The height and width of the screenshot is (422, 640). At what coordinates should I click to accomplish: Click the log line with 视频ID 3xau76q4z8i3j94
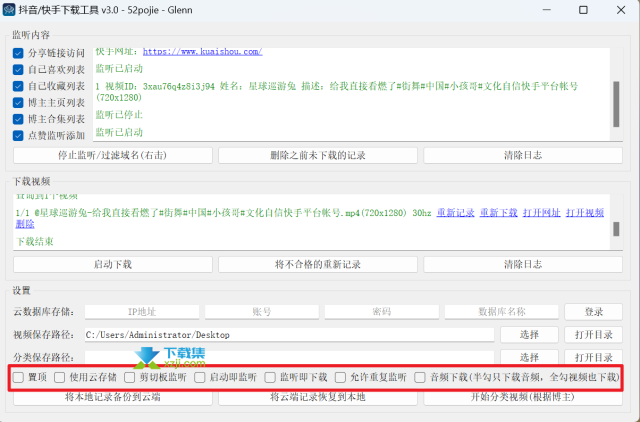[x=337, y=92]
